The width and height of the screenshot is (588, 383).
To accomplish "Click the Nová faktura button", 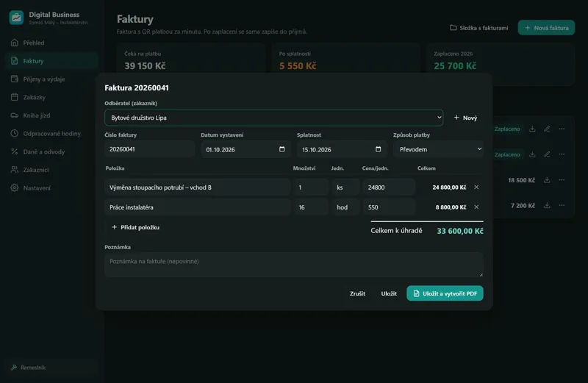I will [546, 28].
